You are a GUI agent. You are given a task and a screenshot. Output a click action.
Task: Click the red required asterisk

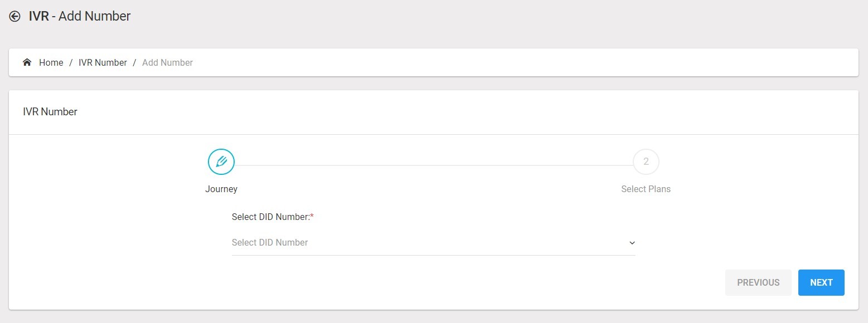click(312, 216)
